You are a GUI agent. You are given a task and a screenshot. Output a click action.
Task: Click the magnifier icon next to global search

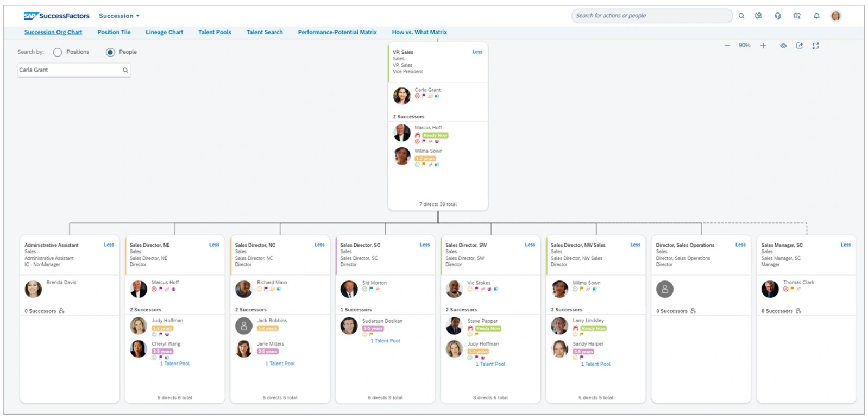tap(741, 16)
